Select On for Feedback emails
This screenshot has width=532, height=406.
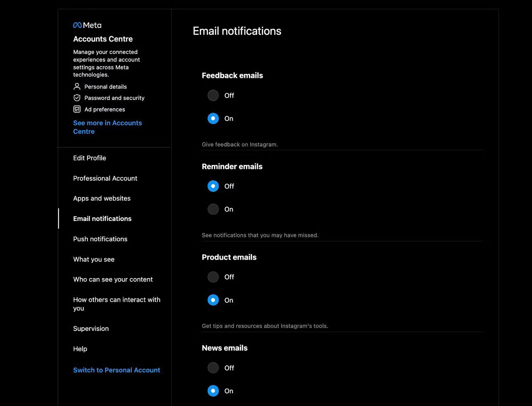(213, 118)
